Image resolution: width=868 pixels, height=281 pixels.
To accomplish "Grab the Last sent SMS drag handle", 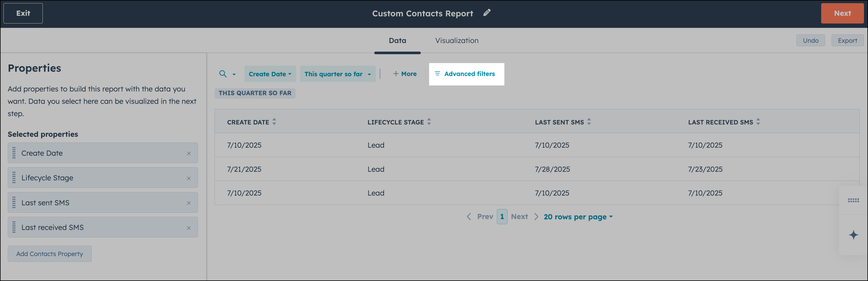I will (x=14, y=202).
